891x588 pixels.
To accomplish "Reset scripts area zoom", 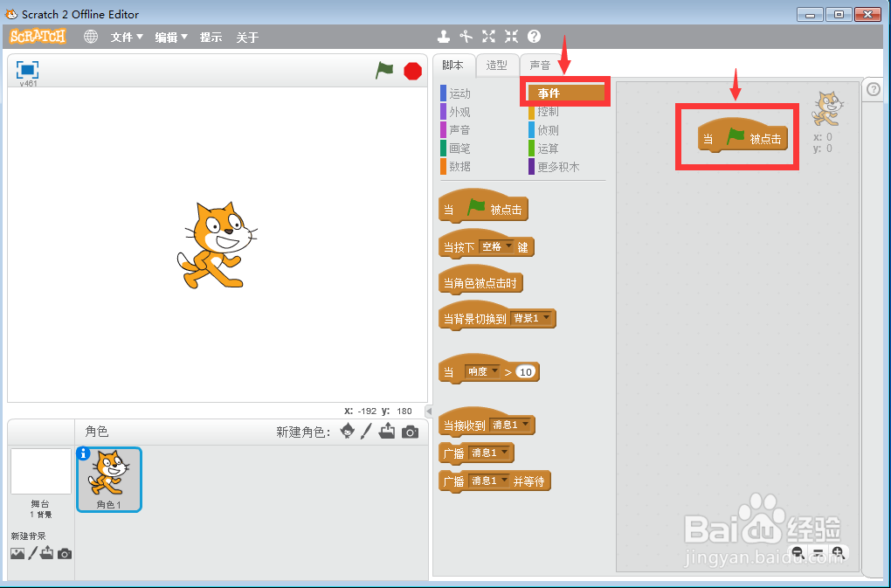I will tap(818, 551).
